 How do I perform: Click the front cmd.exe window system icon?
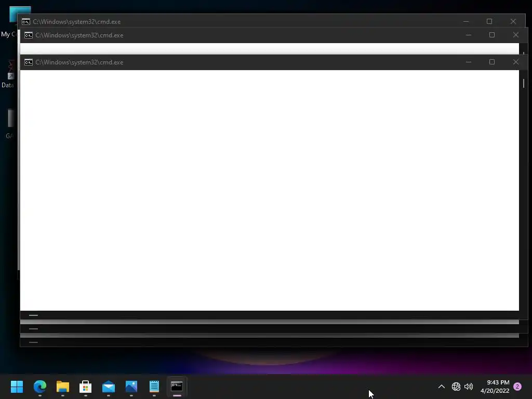(x=29, y=62)
